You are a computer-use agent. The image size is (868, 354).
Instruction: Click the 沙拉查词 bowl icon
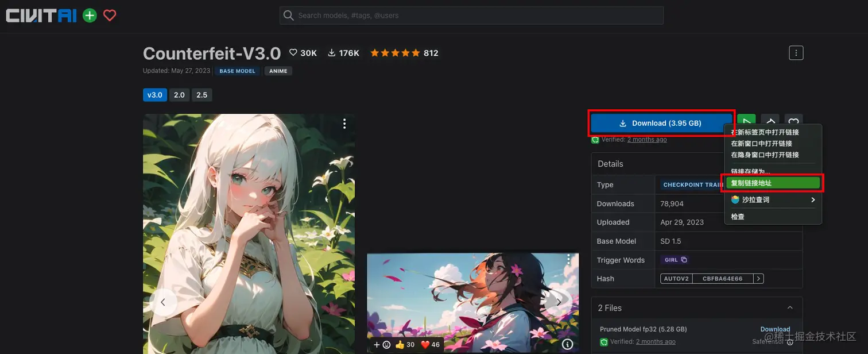(x=735, y=199)
